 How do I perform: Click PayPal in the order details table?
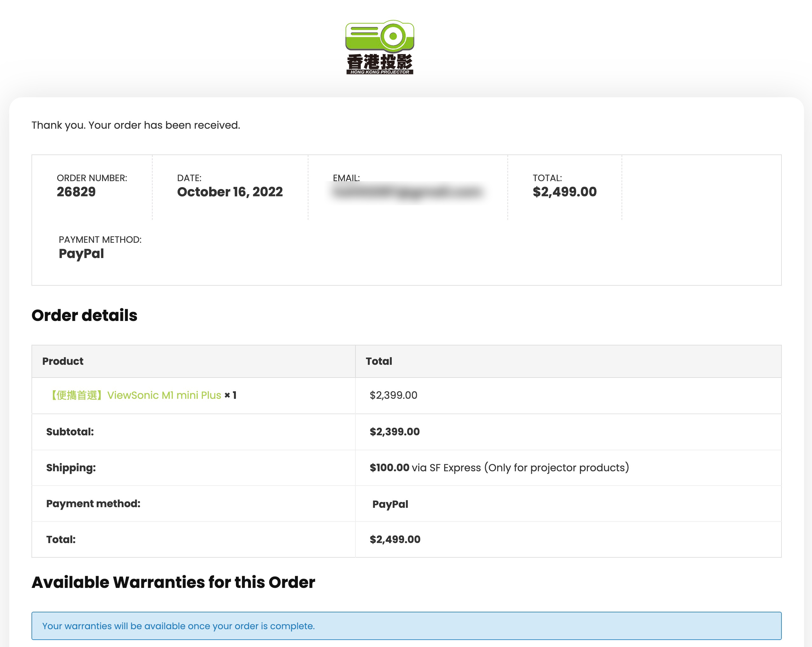pos(390,504)
